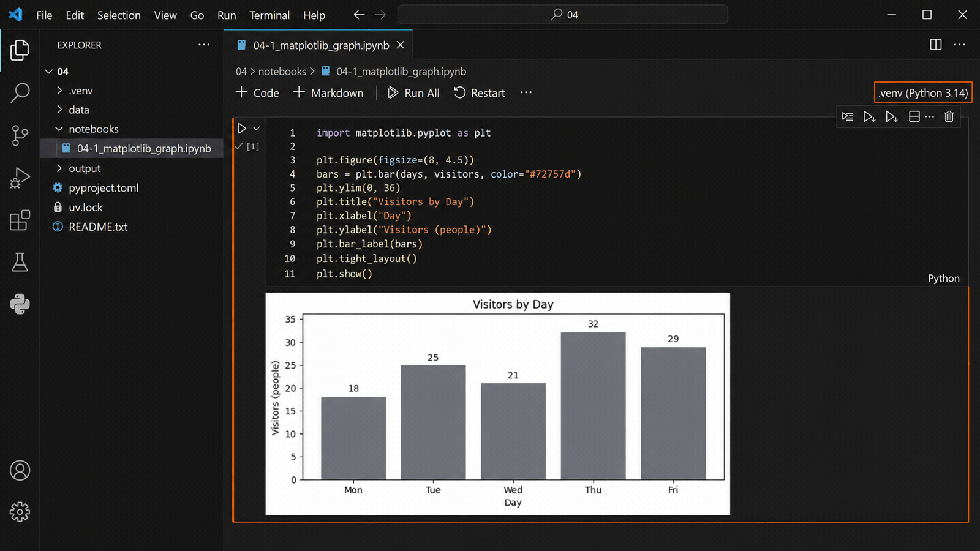
Task: Run the code cell with play button
Action: point(242,129)
